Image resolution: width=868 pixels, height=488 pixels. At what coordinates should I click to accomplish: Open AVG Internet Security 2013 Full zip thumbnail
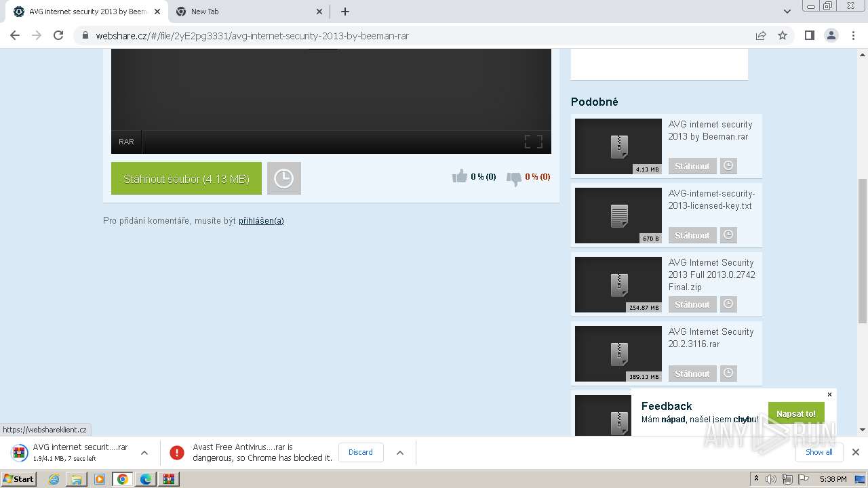618,285
